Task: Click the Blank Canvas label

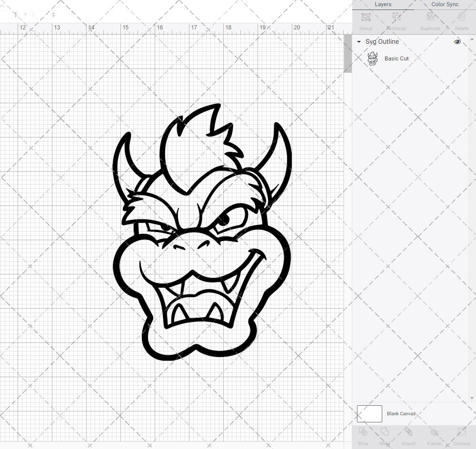Action: click(401, 413)
